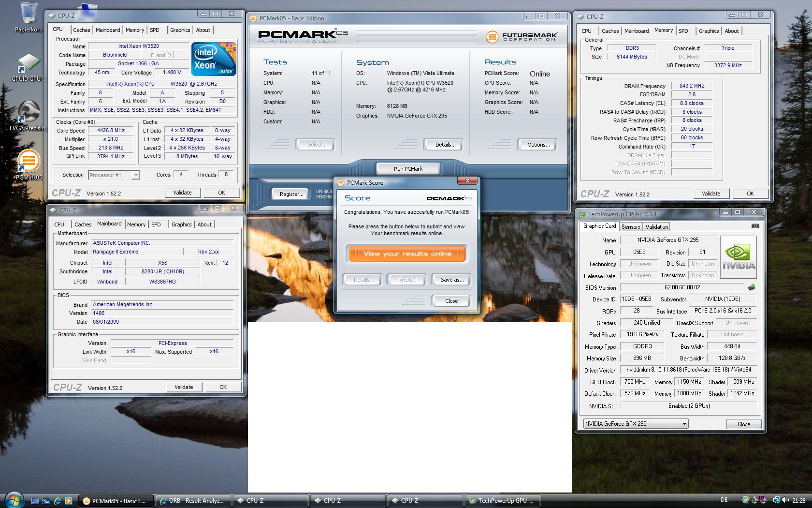This screenshot has width=812, height=508.
Task: Open About tab in CPU-Z Mainboard window
Action: (204, 224)
